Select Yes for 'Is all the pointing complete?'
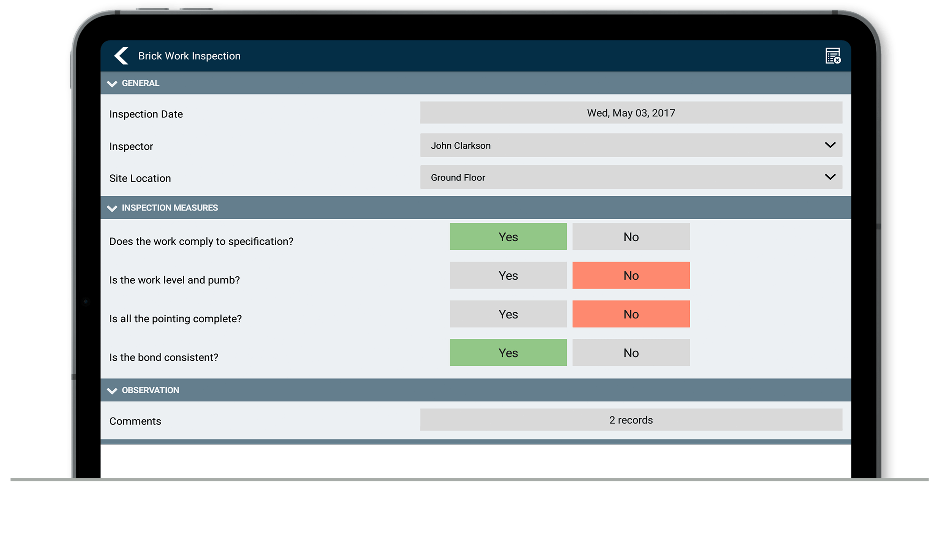This screenshot has width=951, height=560. coord(508,314)
